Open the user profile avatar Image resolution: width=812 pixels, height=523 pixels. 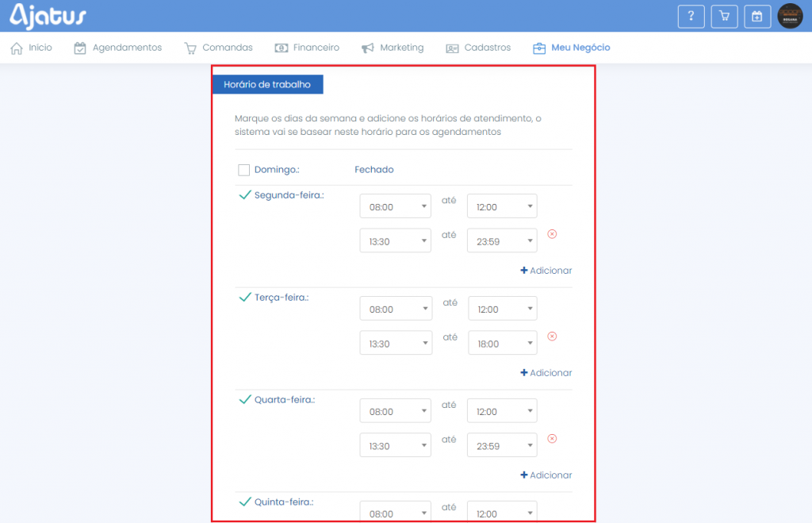[791, 16]
